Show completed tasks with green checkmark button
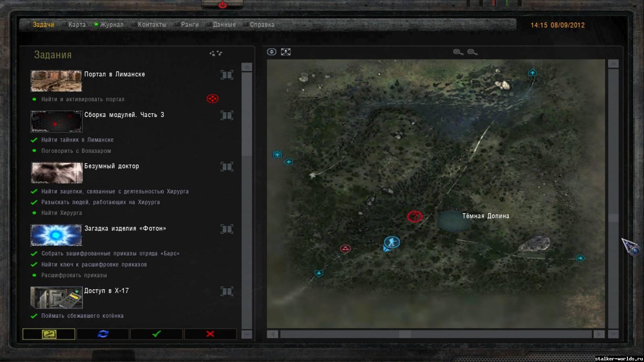This screenshot has width=644, height=362. coord(157,334)
